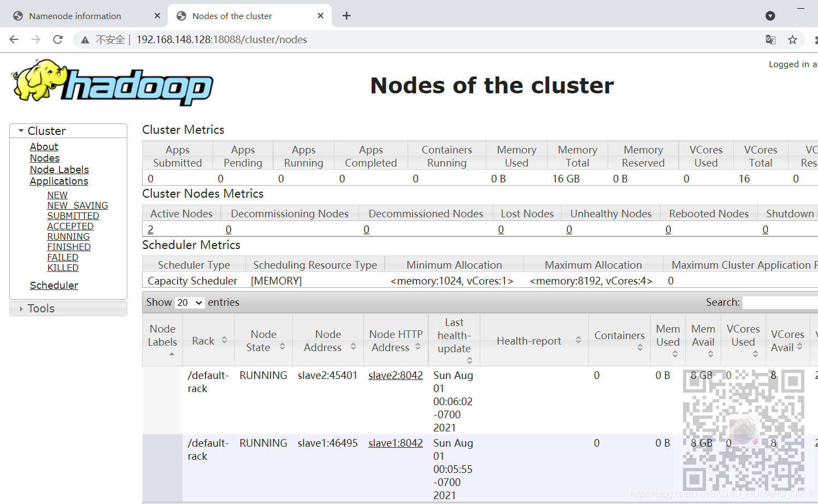Sort by Node HTTP Address column arrows
This screenshot has height=504, width=818.
417,346
